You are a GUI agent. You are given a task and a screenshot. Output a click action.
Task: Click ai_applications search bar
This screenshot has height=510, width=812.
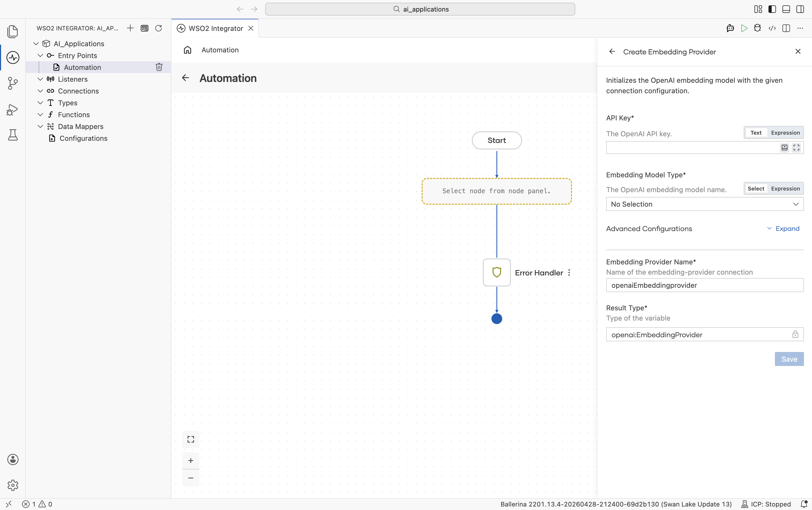420,9
